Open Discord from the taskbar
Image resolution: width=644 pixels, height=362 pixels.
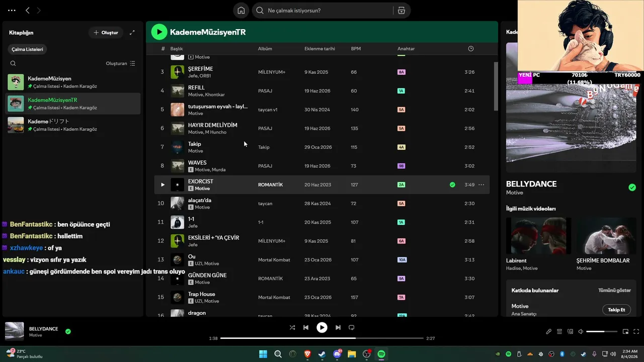coord(337,354)
